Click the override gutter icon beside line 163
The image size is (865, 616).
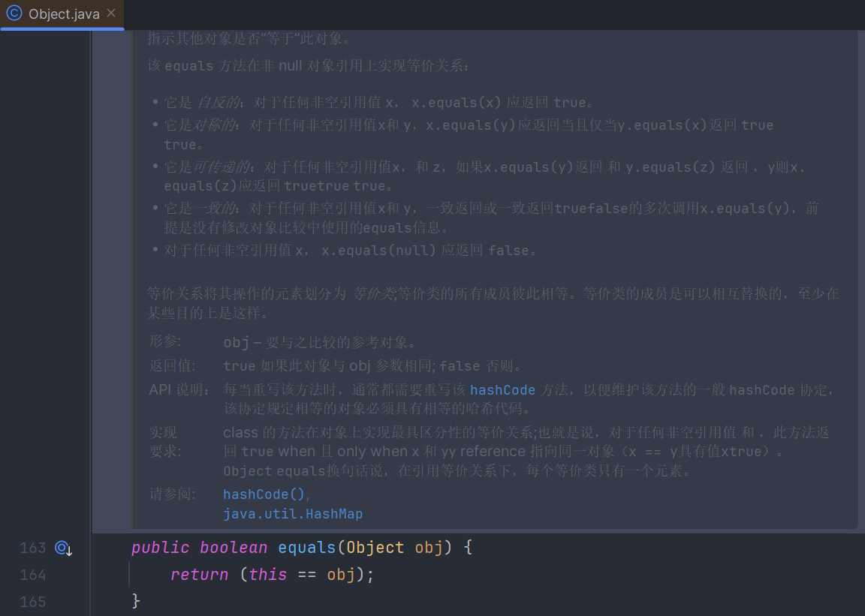click(x=64, y=548)
